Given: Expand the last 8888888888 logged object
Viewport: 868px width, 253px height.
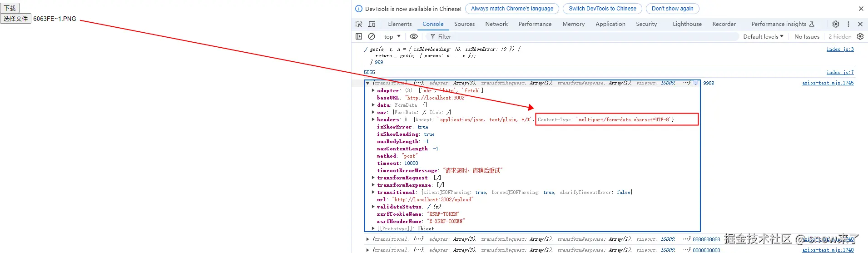Looking at the screenshot, I should click(367, 250).
